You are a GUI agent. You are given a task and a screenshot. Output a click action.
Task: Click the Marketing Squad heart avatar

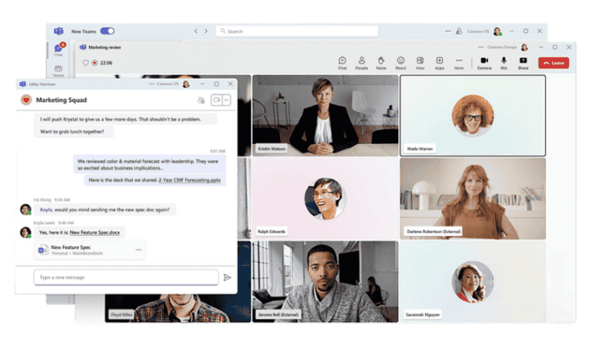tap(26, 100)
